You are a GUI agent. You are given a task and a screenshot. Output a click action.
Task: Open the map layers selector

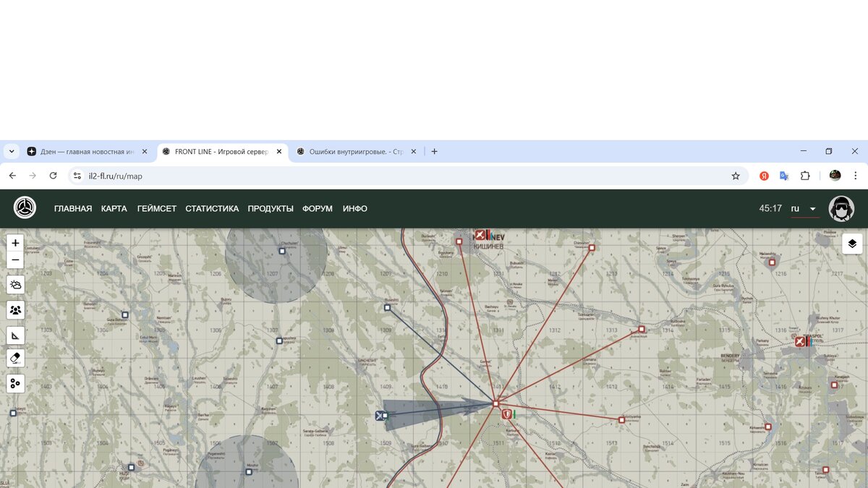[851, 244]
